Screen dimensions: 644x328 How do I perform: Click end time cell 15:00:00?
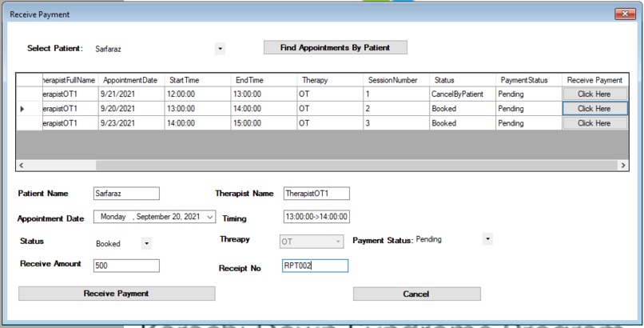[x=264, y=123]
